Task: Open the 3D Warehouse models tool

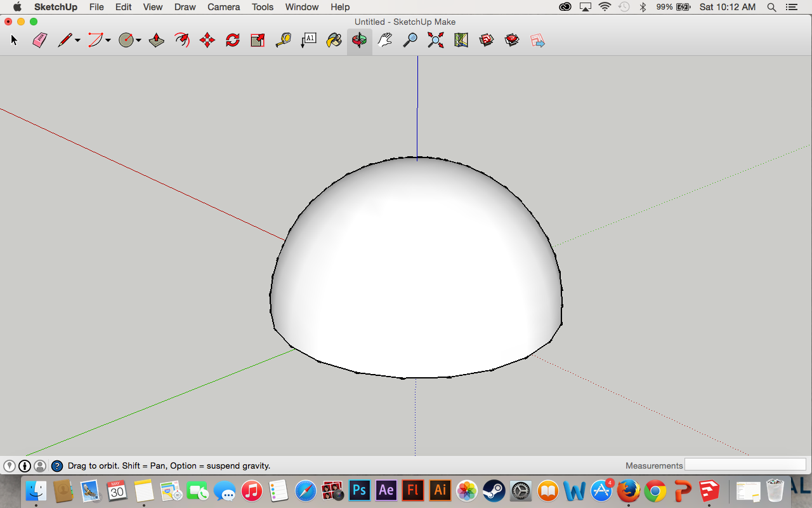Action: coord(486,39)
